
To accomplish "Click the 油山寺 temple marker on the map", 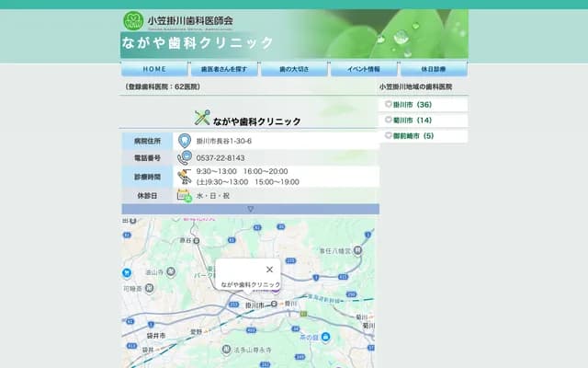I will point(171,271).
